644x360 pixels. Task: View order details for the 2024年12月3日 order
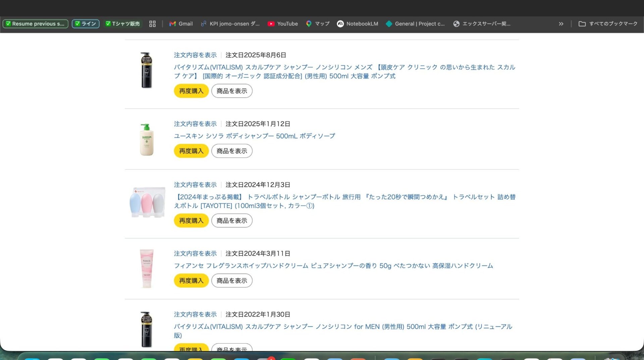click(195, 185)
